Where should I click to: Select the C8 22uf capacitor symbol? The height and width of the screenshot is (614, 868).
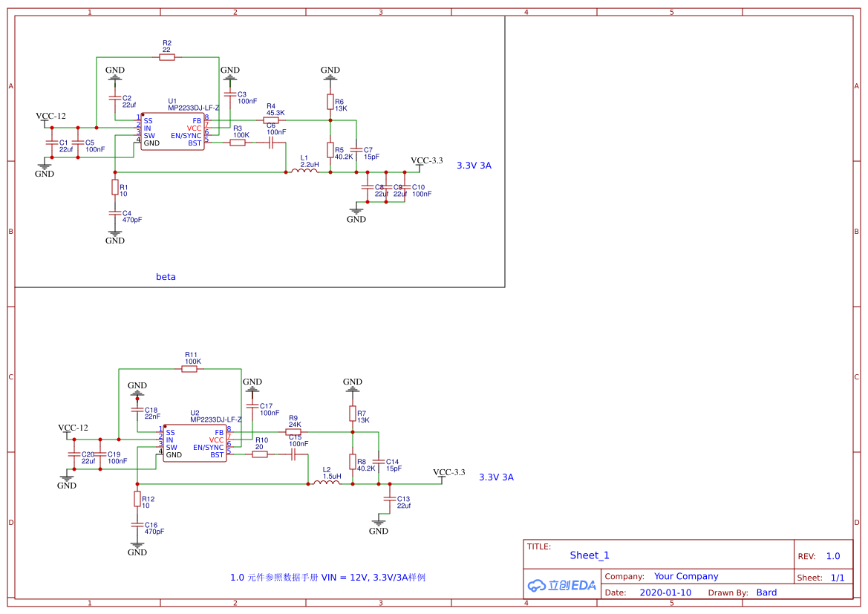pyautogui.click(x=368, y=187)
